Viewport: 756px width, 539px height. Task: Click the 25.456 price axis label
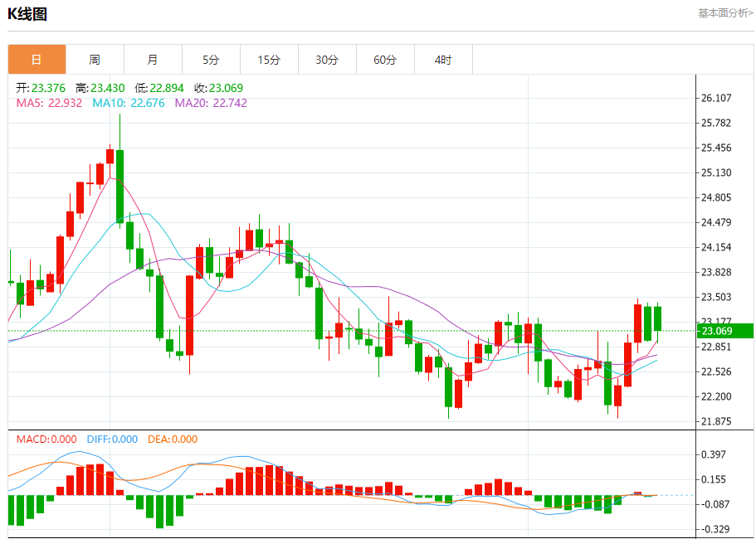pyautogui.click(x=718, y=148)
